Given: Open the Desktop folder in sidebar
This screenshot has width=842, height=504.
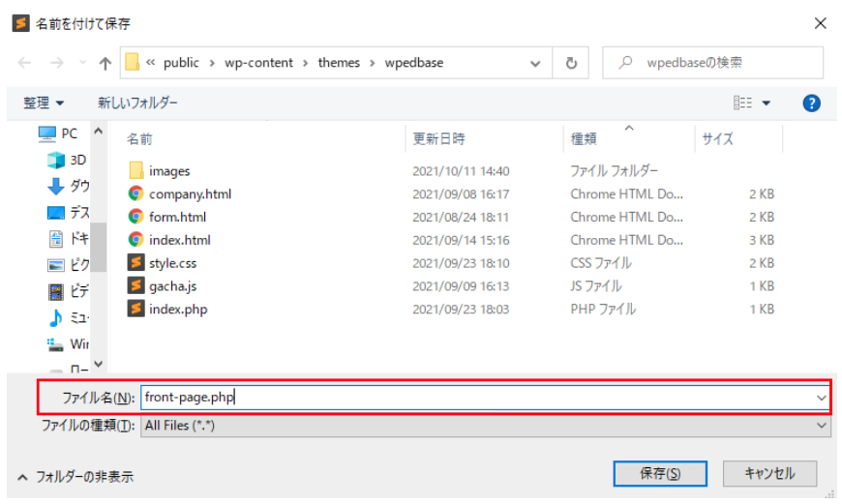Looking at the screenshot, I should tap(68, 212).
